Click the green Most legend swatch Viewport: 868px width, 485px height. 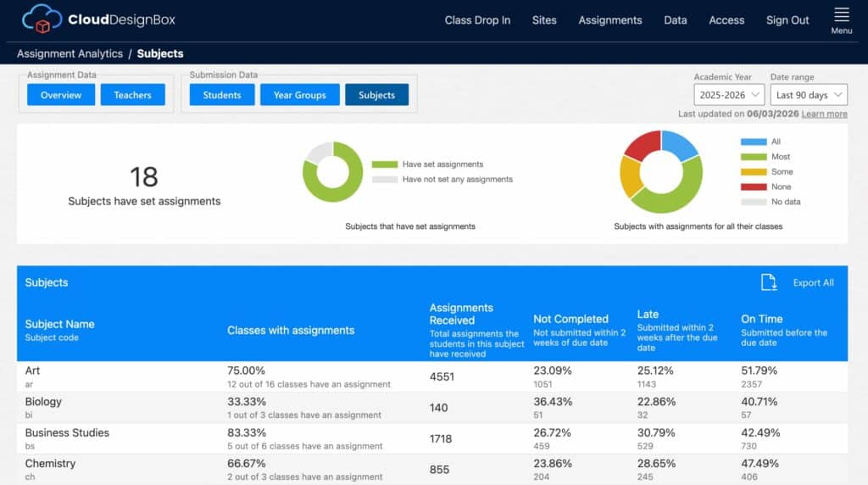click(754, 157)
